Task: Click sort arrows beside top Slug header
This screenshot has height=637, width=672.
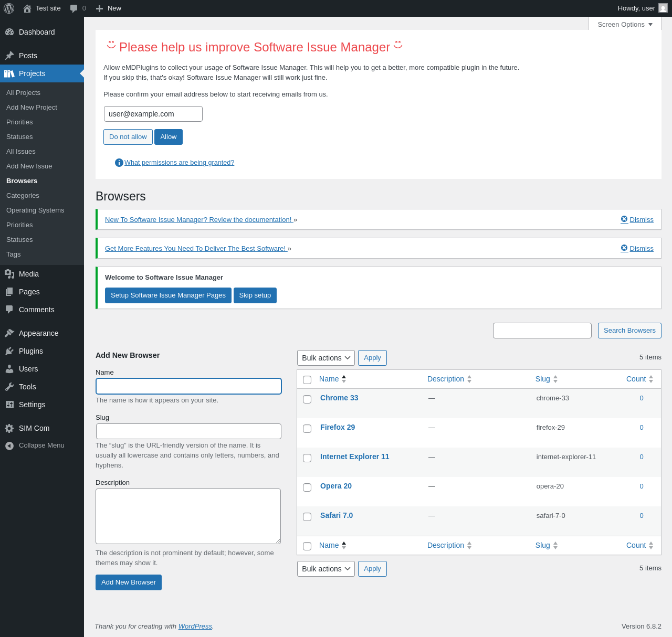Action: click(x=555, y=379)
